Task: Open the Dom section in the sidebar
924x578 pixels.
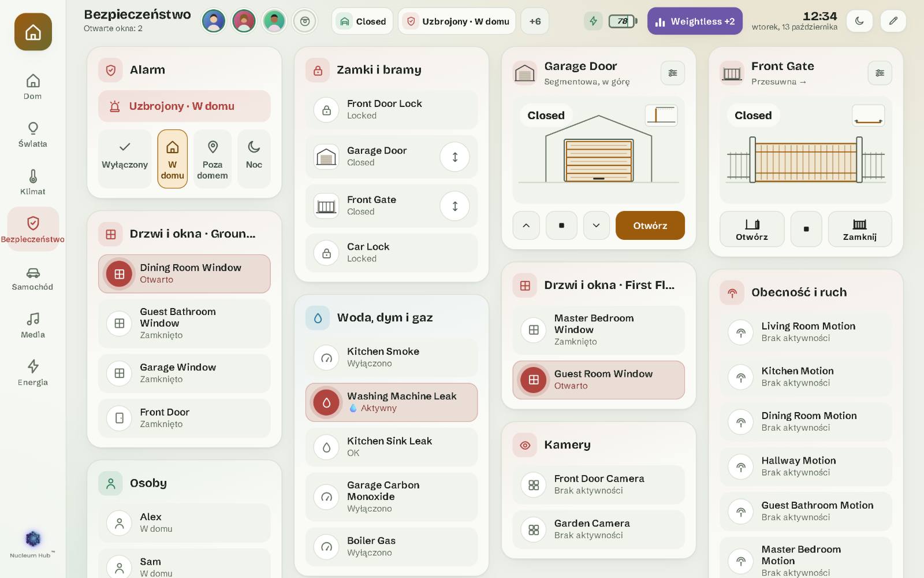Action: click(33, 87)
